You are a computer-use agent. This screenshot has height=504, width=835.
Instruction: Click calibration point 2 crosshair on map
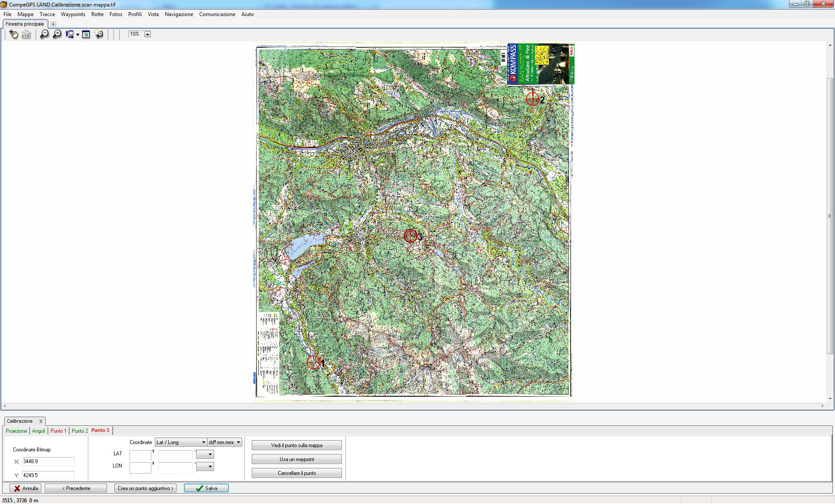pyautogui.click(x=532, y=99)
